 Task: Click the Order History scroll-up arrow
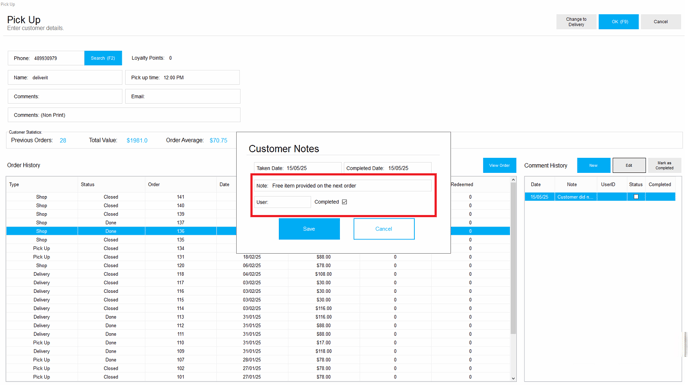coord(513,180)
